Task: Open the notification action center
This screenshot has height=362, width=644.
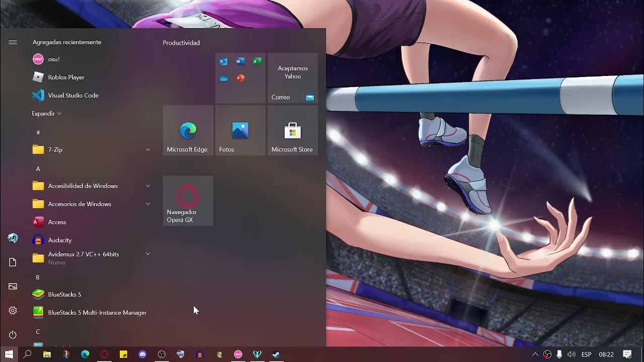Action: click(627, 354)
